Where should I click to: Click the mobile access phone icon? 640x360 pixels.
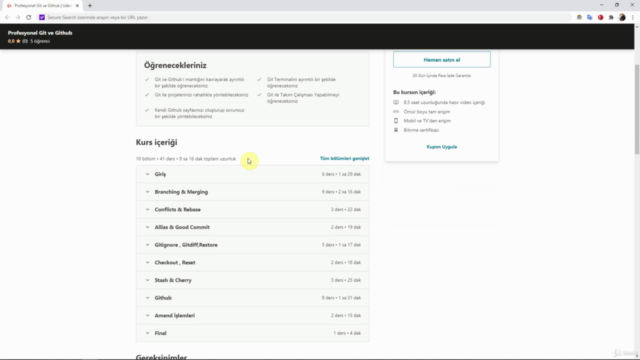(x=396, y=121)
